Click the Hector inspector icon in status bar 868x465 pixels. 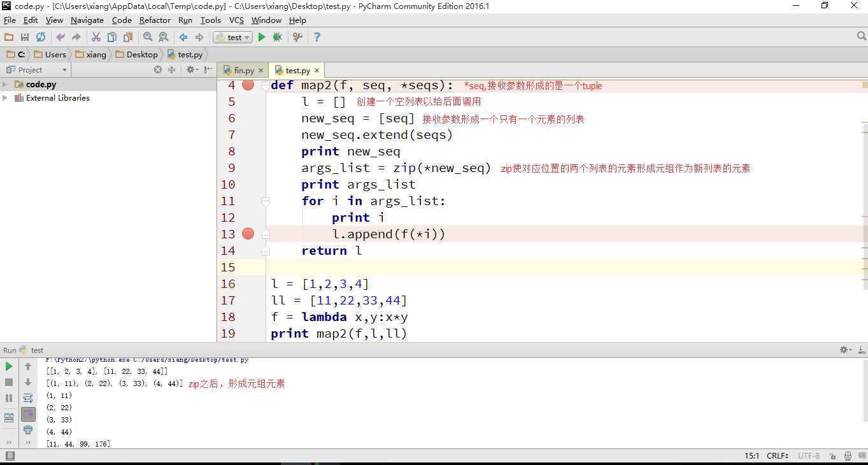(x=848, y=456)
